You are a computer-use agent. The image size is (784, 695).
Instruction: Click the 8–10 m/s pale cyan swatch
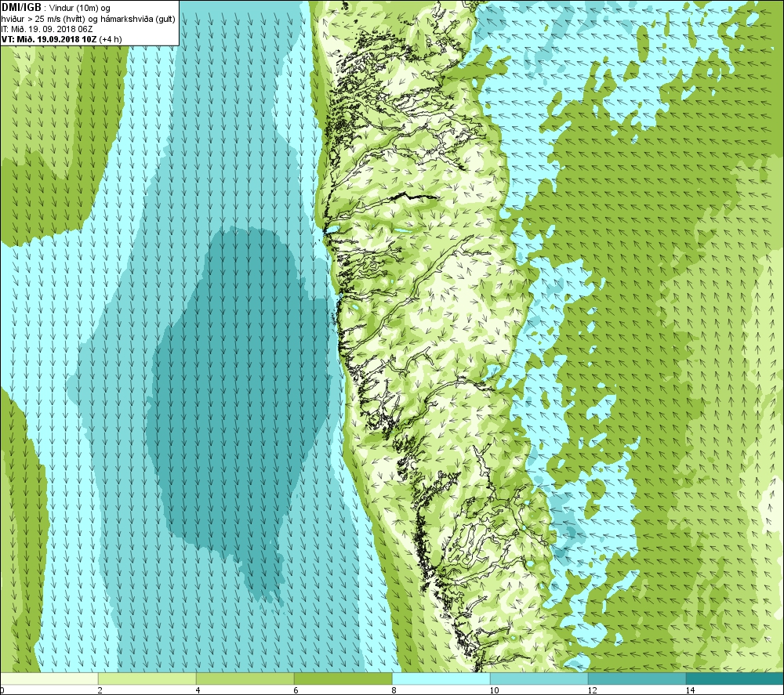441,679
